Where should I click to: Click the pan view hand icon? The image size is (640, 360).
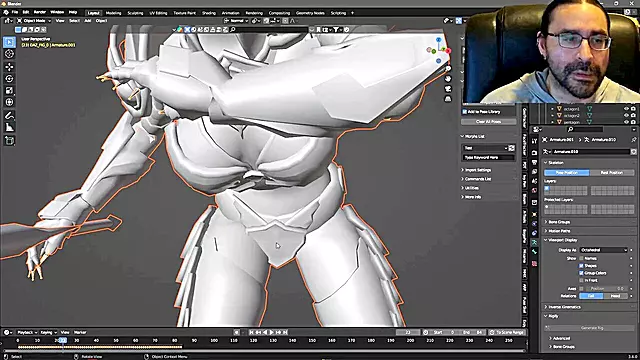tap(448, 79)
